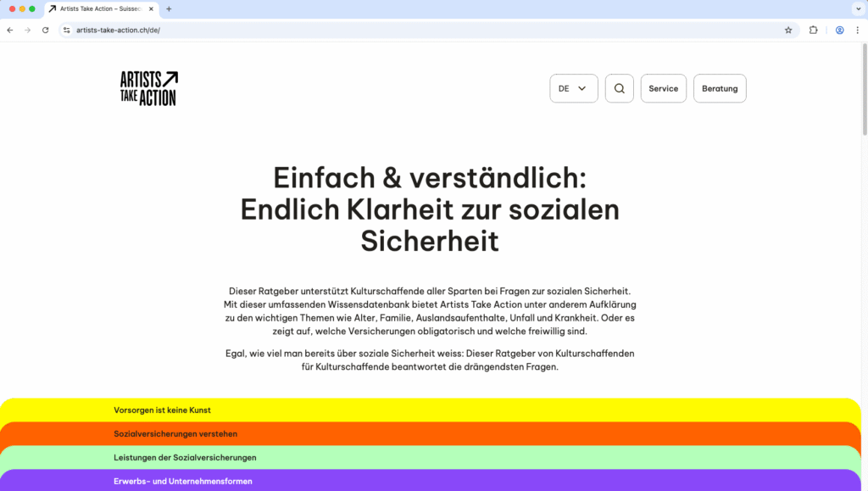This screenshot has height=491, width=868.
Task: Reload the page with the refresh icon
Action: (46, 30)
